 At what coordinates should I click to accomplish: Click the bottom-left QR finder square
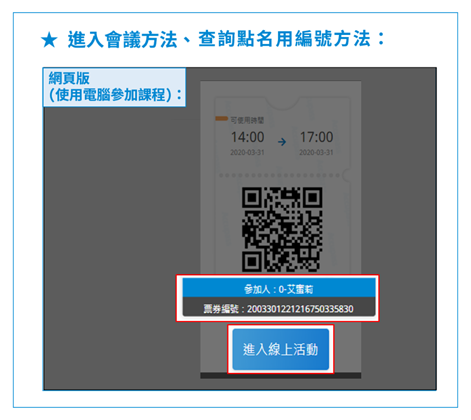coord(252,261)
